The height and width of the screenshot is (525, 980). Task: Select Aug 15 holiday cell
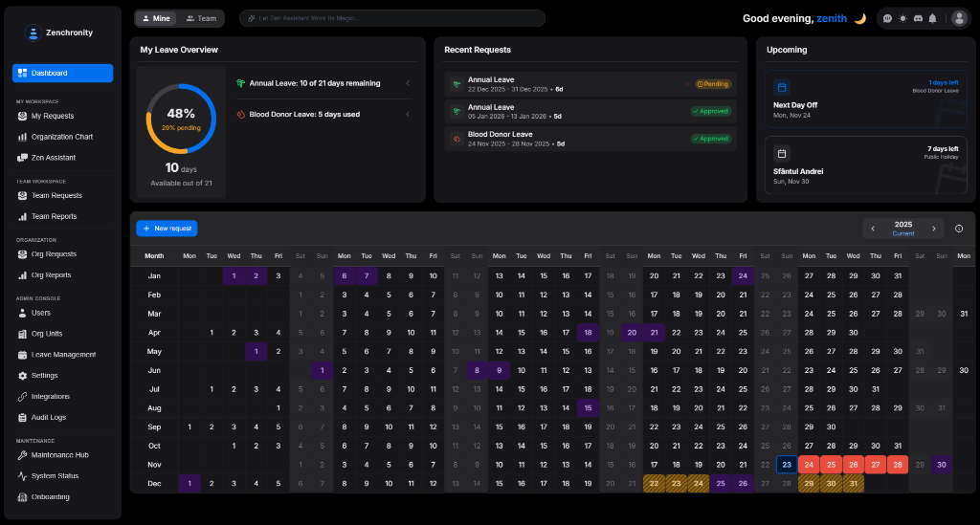point(589,408)
